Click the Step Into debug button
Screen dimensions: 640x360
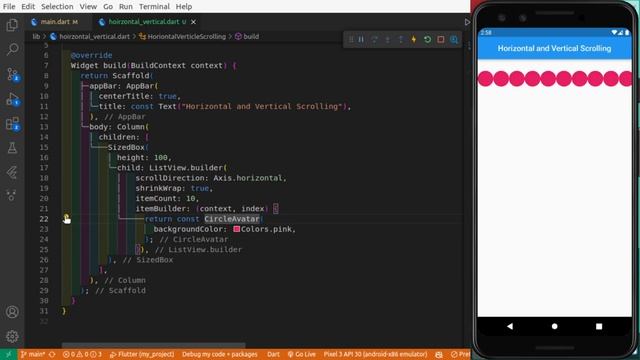pyautogui.click(x=387, y=40)
